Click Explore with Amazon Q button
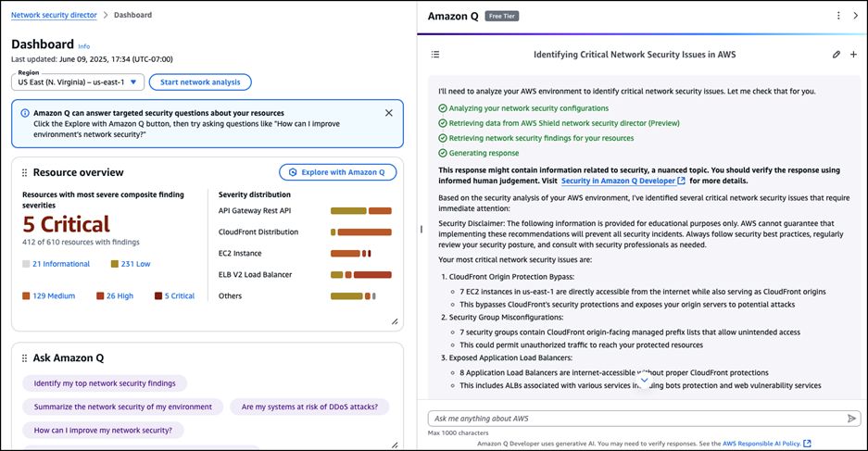868x451 pixels. coord(338,172)
